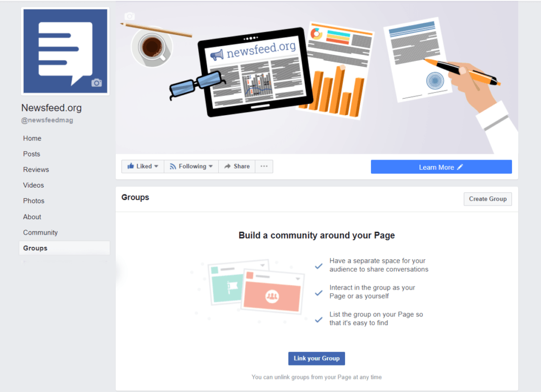Click the newsfeed.org cover photo
This screenshot has width=541, height=392.
click(x=317, y=77)
